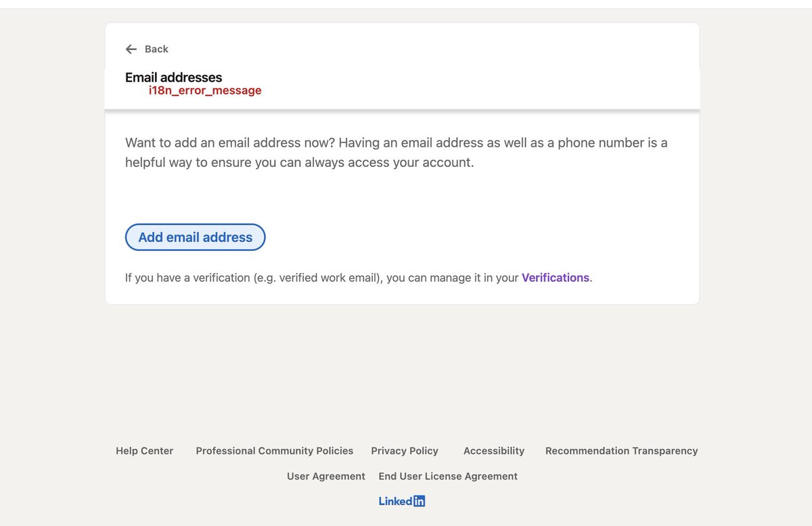812x526 pixels.
Task: Click the Add email address button
Action: [196, 237]
